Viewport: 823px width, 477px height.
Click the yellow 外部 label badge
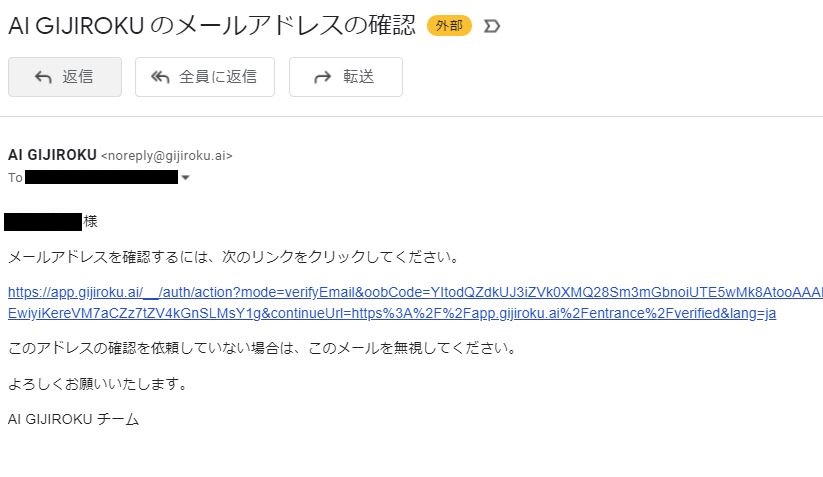tap(449, 26)
